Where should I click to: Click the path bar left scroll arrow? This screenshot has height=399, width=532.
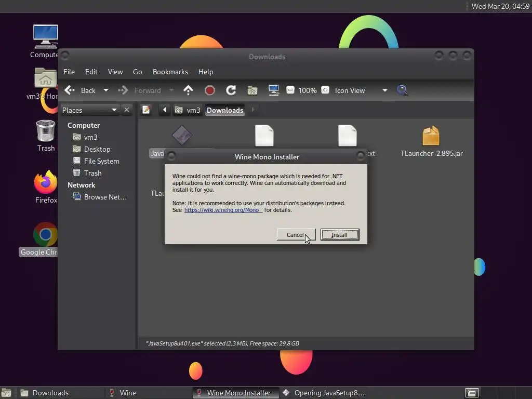pos(165,110)
